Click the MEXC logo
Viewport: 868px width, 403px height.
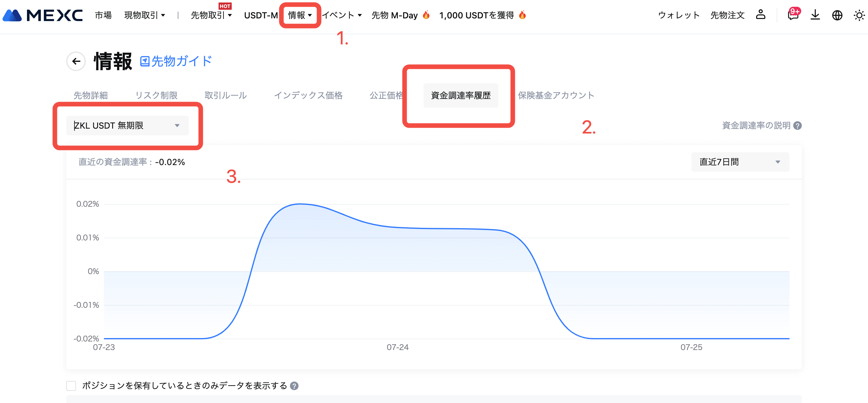tap(43, 16)
